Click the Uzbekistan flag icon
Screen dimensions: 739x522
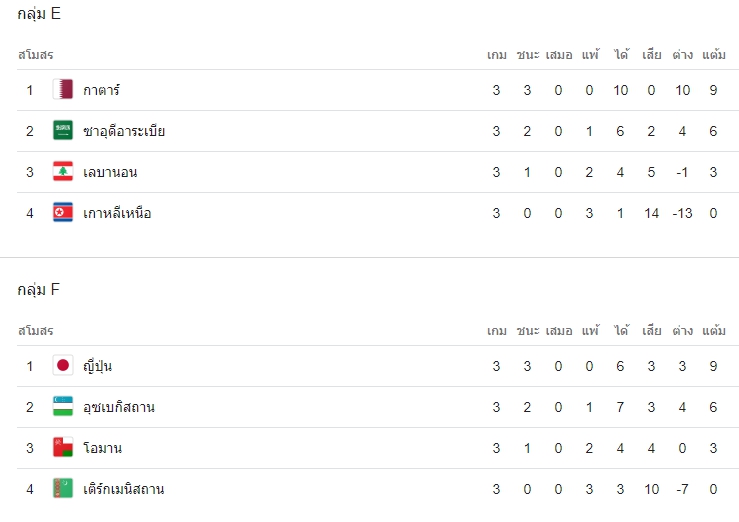(63, 407)
